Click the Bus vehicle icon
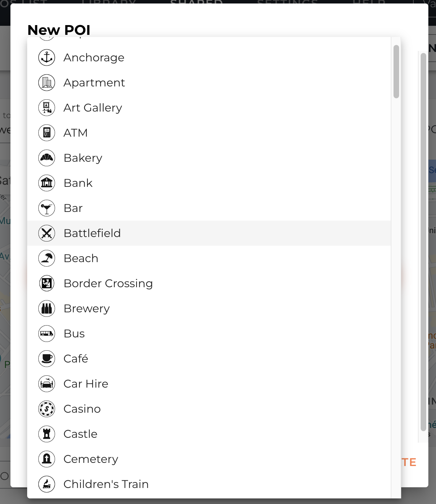Image resolution: width=436 pixels, height=504 pixels. click(47, 334)
